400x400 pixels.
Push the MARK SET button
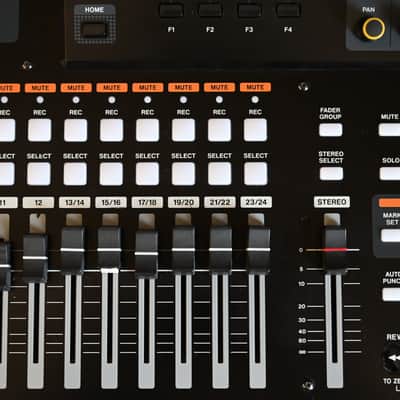point(391,235)
